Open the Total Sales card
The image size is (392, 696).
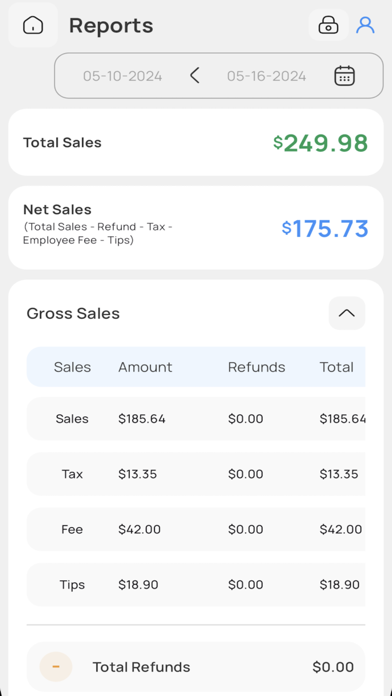coord(196,142)
